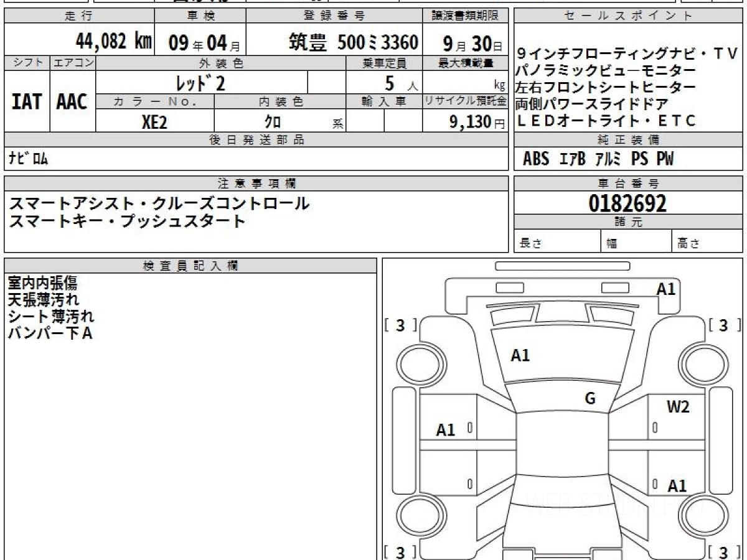Click the G mark on the windshield
This screenshot has height=560, width=747.
pyautogui.click(x=590, y=398)
